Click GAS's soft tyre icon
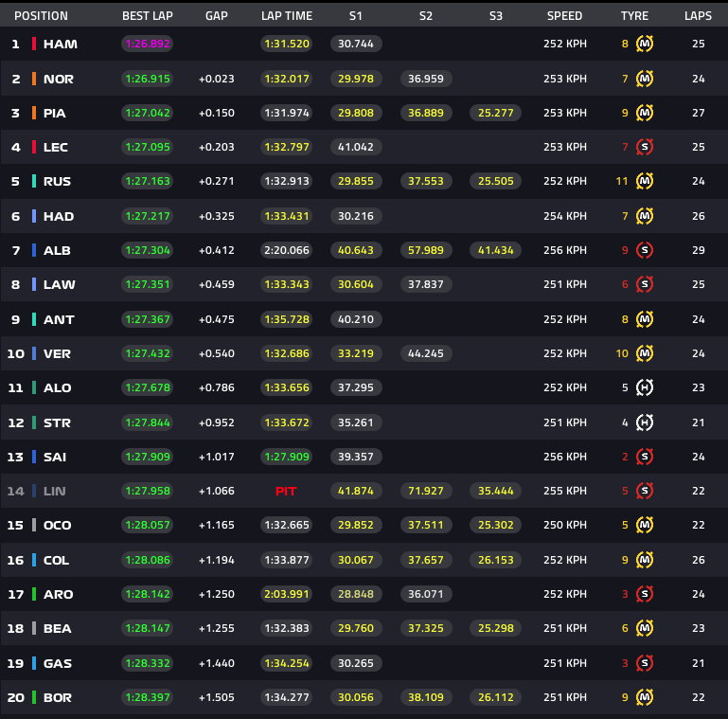 click(645, 663)
